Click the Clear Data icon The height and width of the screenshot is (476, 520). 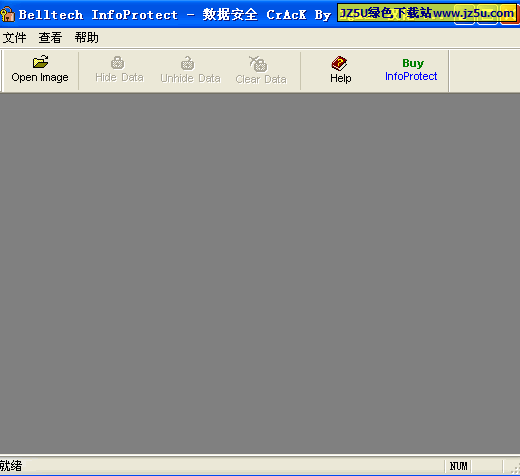pos(258,64)
